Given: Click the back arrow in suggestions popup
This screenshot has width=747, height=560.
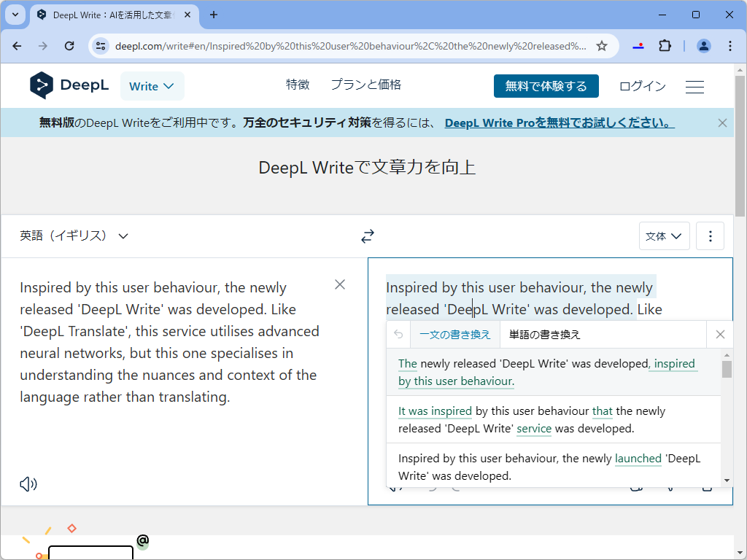Looking at the screenshot, I should [398, 334].
